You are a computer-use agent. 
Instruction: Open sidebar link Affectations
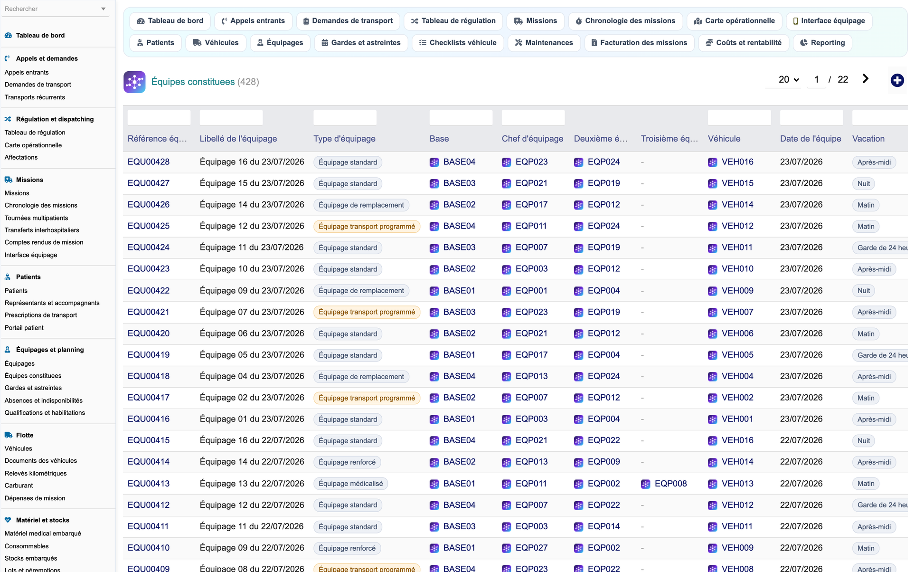pos(21,157)
